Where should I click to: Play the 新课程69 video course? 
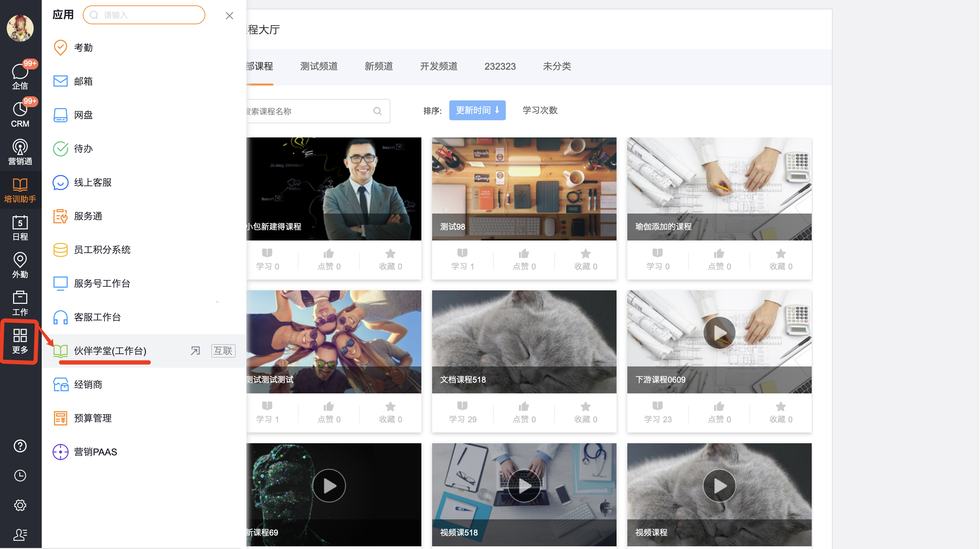pyautogui.click(x=329, y=486)
